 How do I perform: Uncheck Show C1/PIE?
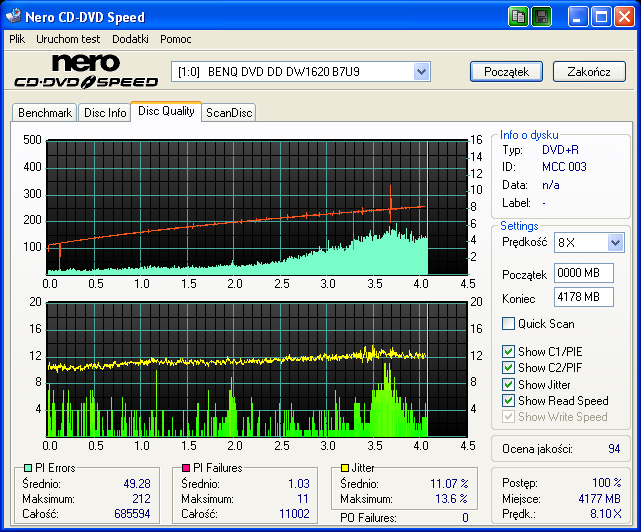pyautogui.click(x=508, y=351)
